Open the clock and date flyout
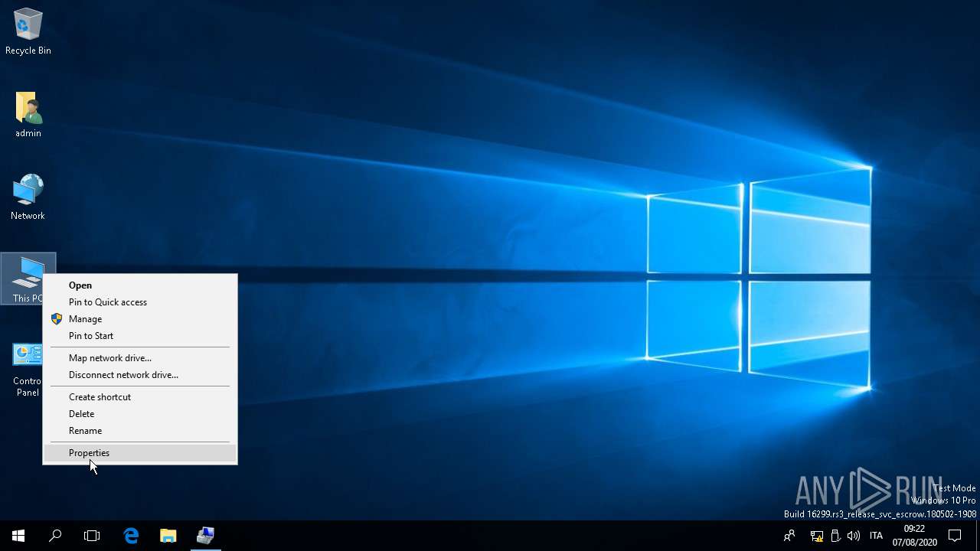This screenshot has height=551, width=980. click(914, 536)
